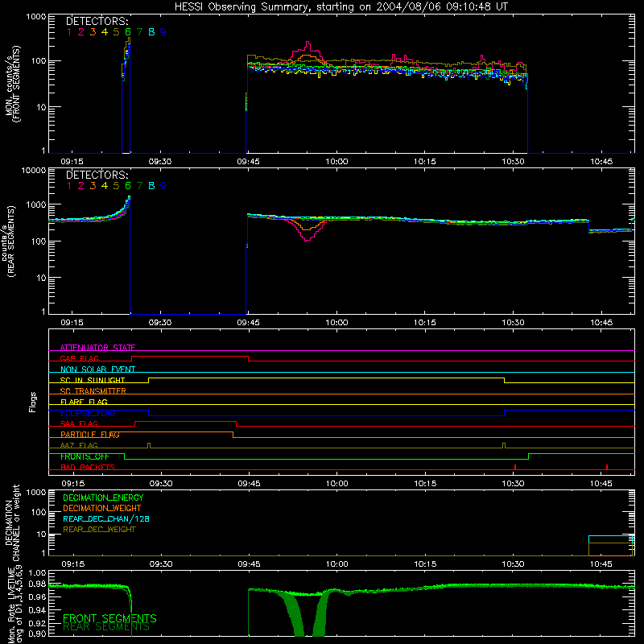Click the 09:45 time tick under the front segments plot
This screenshot has width=644, height=644.
tap(248, 162)
